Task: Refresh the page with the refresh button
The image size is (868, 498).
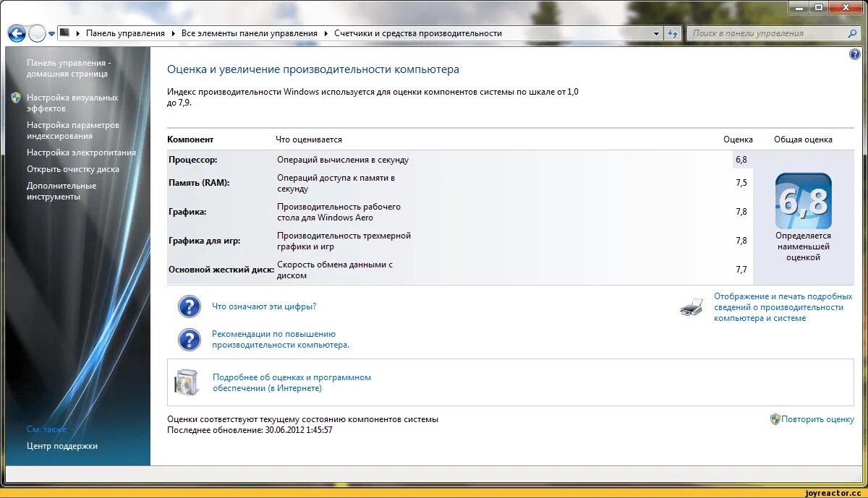Action: [x=673, y=33]
